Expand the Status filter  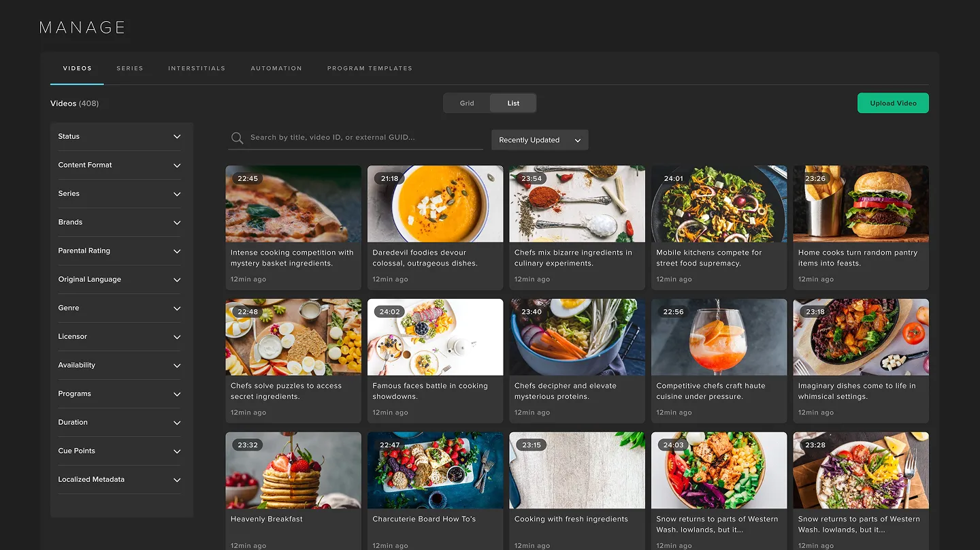tap(120, 137)
